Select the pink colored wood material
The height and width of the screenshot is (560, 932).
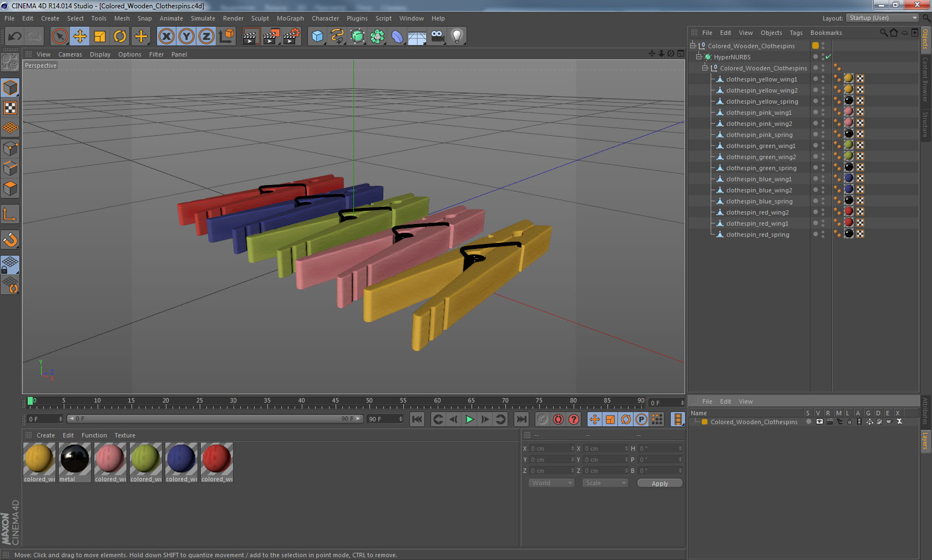pos(110,462)
